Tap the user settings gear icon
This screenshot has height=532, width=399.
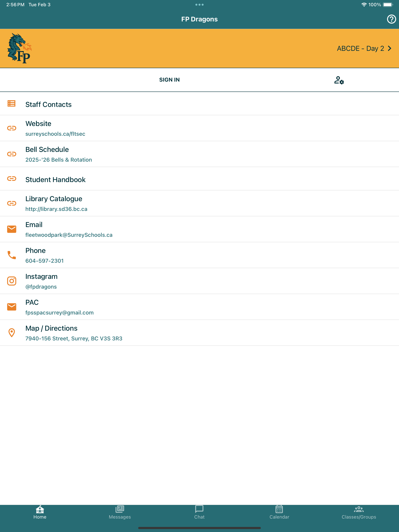click(339, 80)
